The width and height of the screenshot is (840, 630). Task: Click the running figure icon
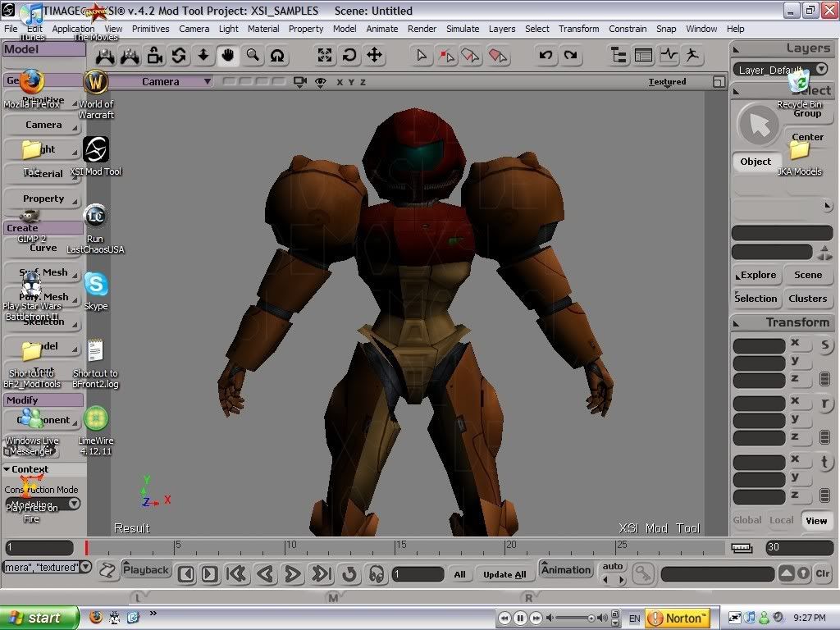click(x=692, y=55)
